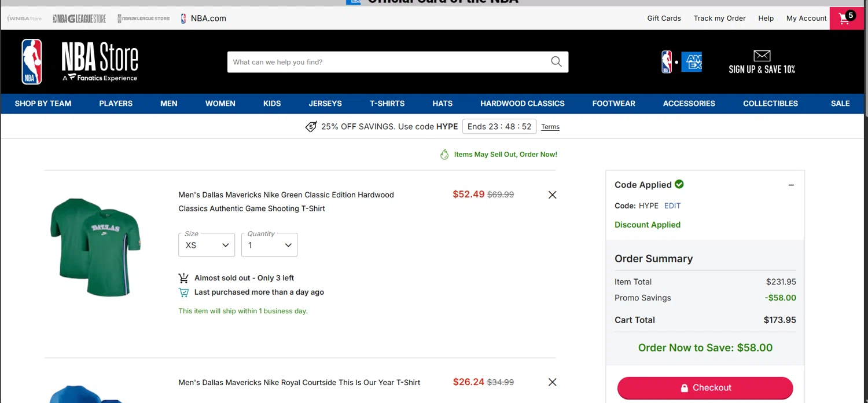Click the Cart Total $173.95 amount
868x403 pixels.
(780, 320)
